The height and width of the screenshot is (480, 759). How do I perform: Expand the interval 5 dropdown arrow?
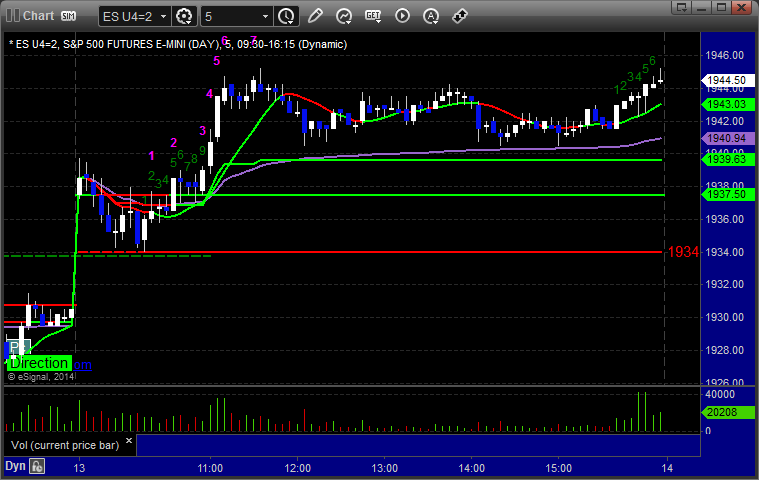click(265, 16)
